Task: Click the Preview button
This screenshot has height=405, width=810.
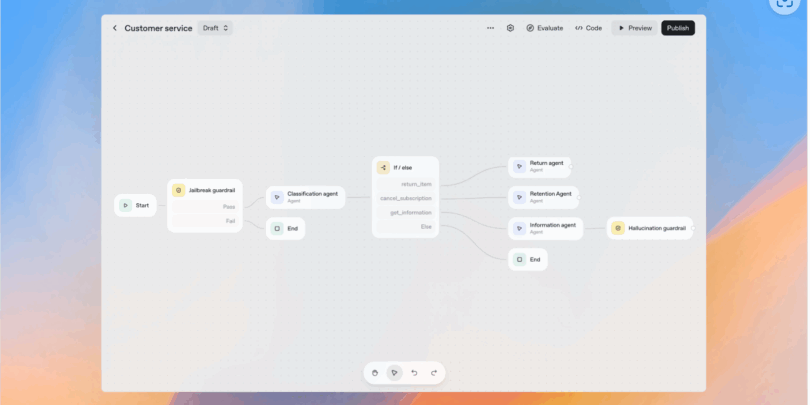Action: point(634,28)
